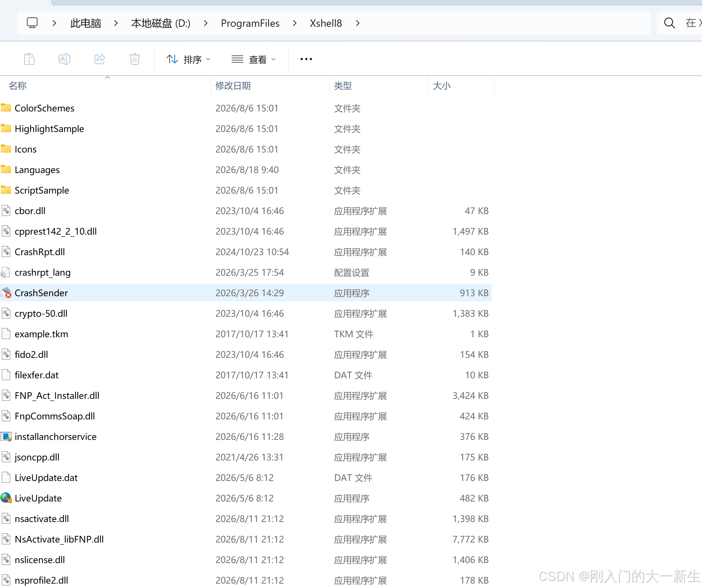Select the HighlightSample folder icon
Image resolution: width=702 pixels, height=588 pixels.
[x=6, y=128]
